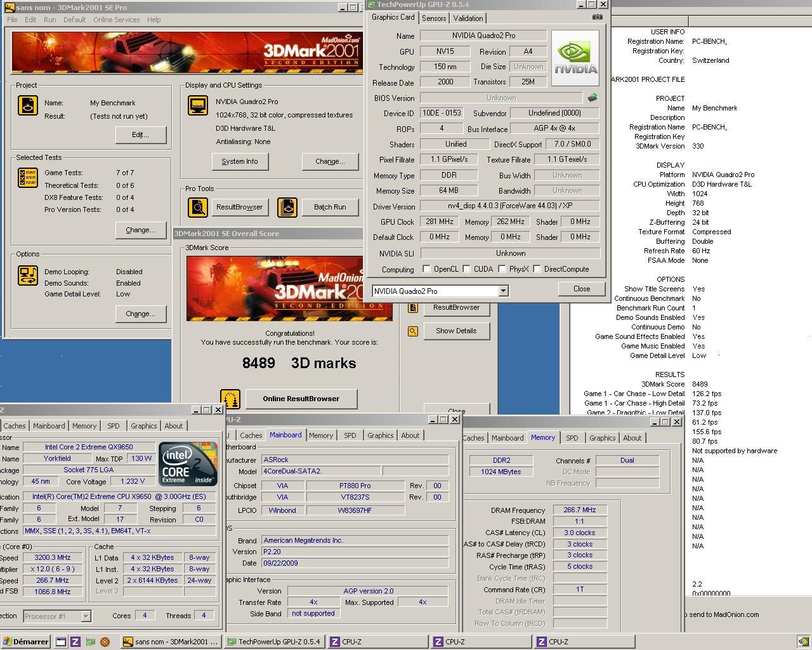Click the Edit... button under Project

(140, 135)
